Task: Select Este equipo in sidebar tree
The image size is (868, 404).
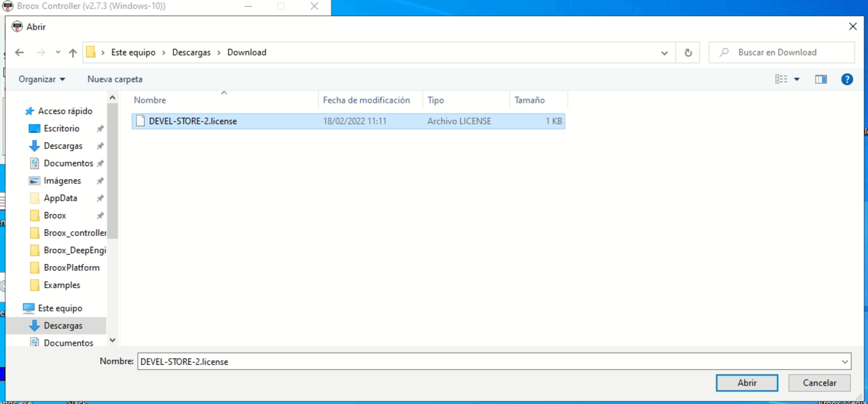Action: point(60,308)
